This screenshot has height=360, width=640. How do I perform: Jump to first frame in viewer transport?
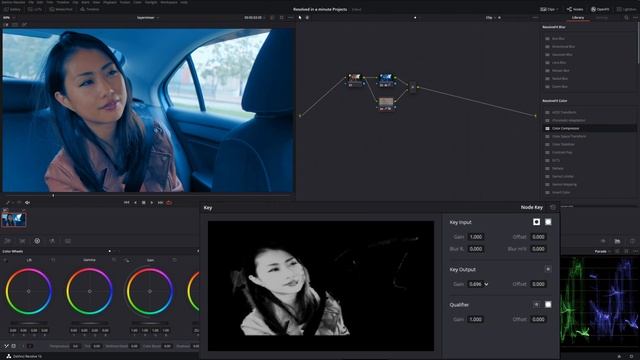click(127, 202)
